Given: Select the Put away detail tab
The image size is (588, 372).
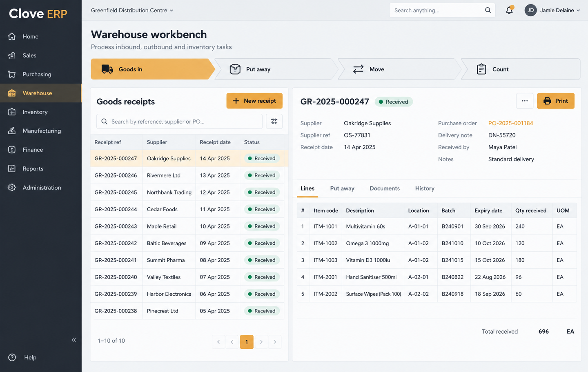Looking at the screenshot, I should (342, 188).
